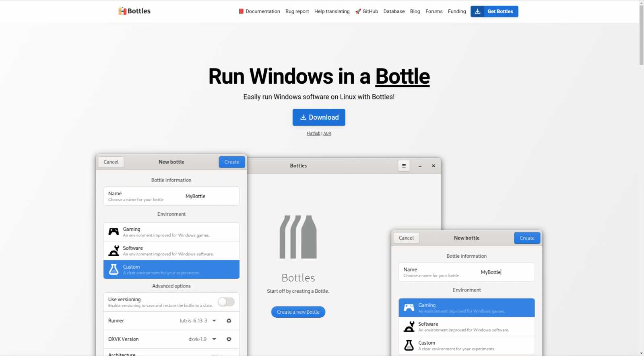Open the GitHub link with the rocket icon

coord(367,11)
